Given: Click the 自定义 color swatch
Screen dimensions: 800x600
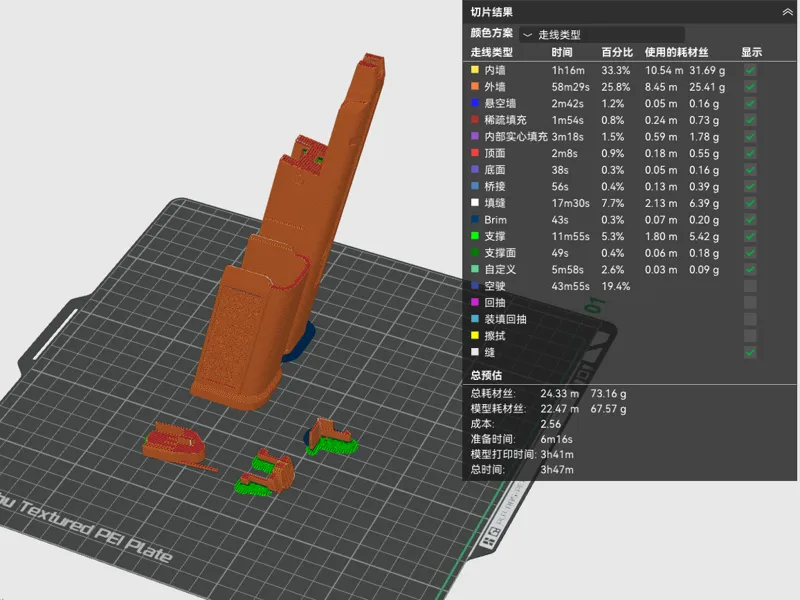Looking at the screenshot, I should pyautogui.click(x=475, y=269).
